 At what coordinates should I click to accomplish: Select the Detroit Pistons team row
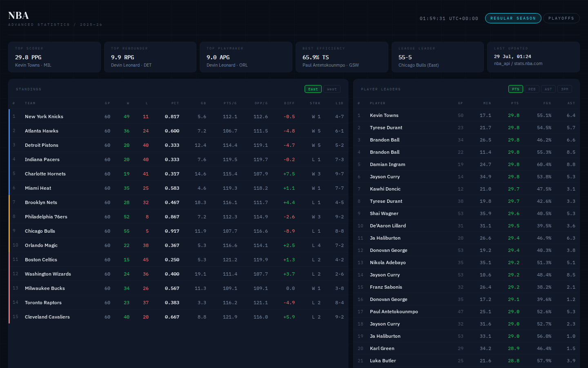(x=178, y=145)
